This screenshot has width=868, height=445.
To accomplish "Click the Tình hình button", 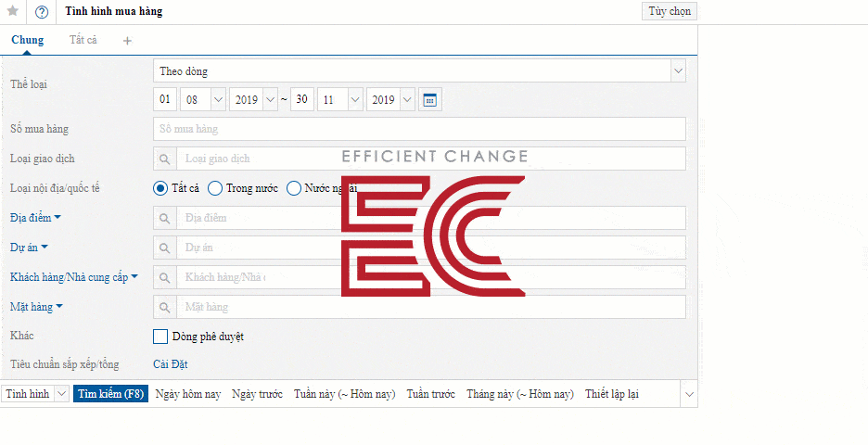I will coord(28,394).
